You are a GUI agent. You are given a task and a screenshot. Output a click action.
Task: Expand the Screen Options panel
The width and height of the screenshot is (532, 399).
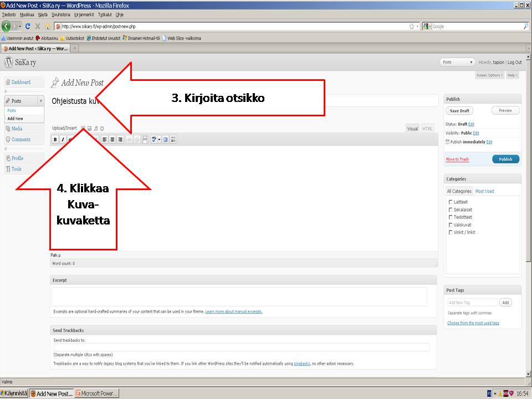(x=489, y=75)
